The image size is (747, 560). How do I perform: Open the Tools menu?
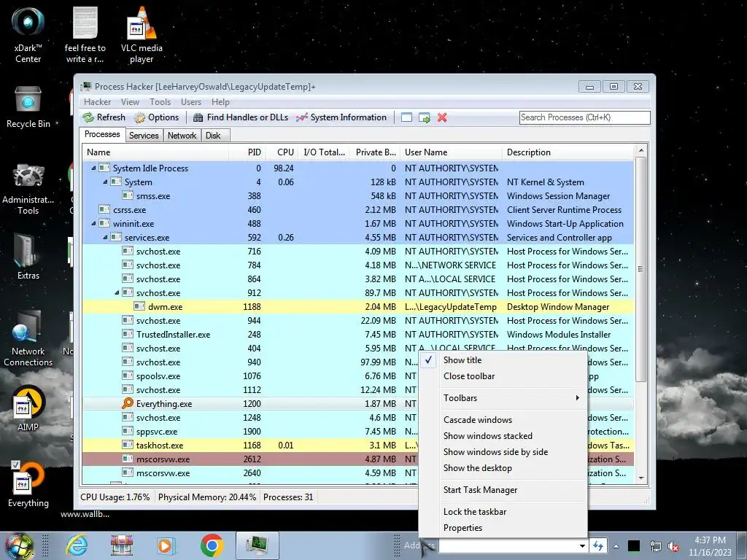click(x=160, y=102)
